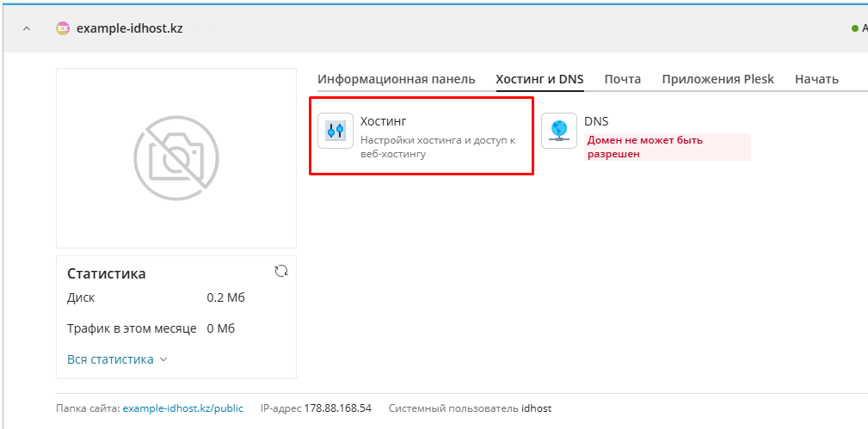This screenshot has width=868, height=429.
Task: Collapse the example-idhost.kz domain panel
Action: tap(26, 28)
